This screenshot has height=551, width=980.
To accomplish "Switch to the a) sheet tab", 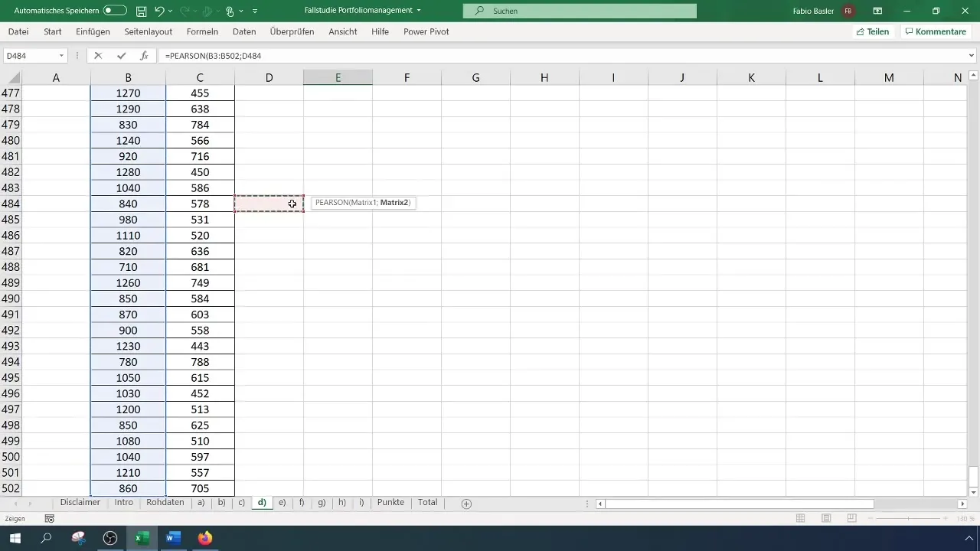I will [201, 503].
